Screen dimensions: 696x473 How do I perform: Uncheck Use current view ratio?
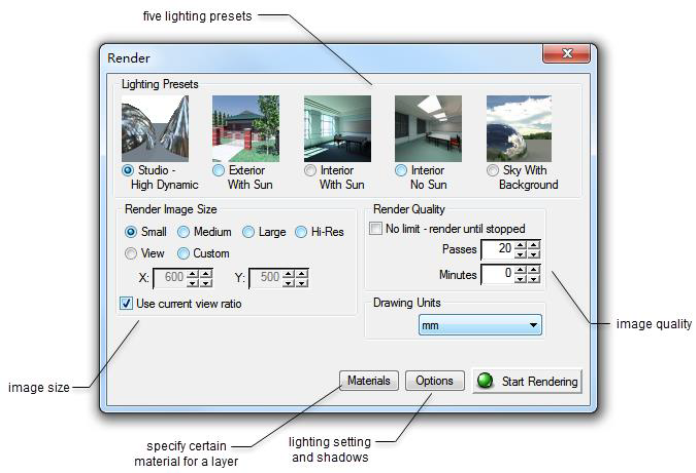[127, 304]
